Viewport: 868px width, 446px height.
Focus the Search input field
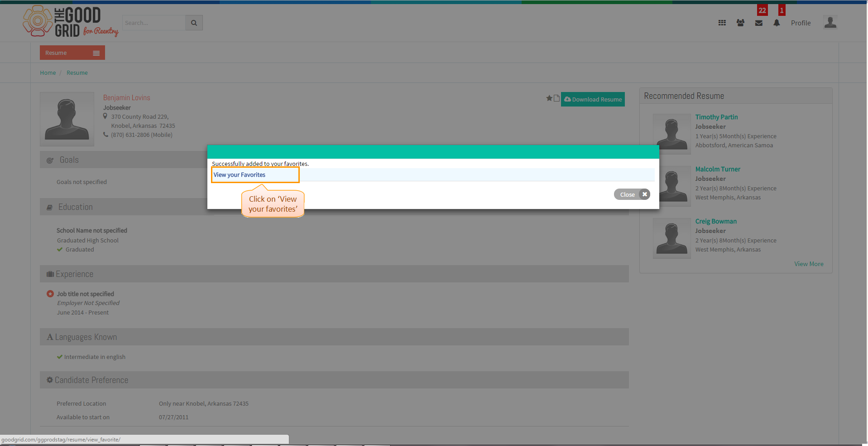point(154,23)
